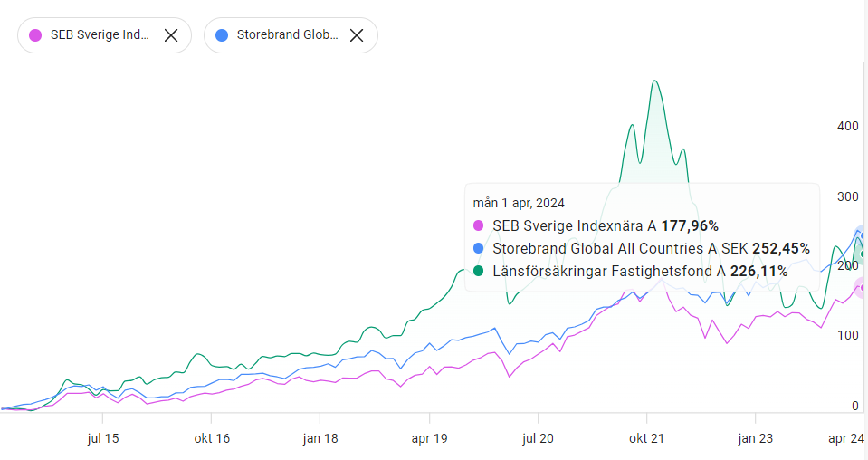Click the blue dot in Storebrand chip
The image size is (868, 460).
222,35
